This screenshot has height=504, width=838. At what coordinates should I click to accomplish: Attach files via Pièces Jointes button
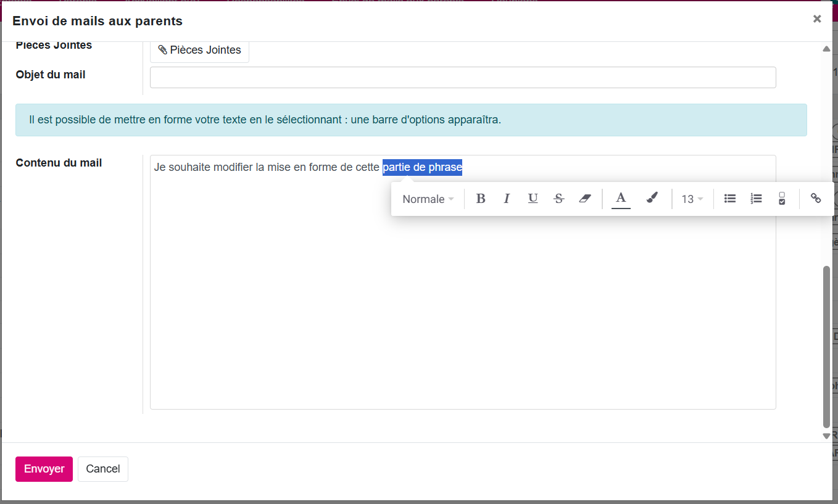199,51
